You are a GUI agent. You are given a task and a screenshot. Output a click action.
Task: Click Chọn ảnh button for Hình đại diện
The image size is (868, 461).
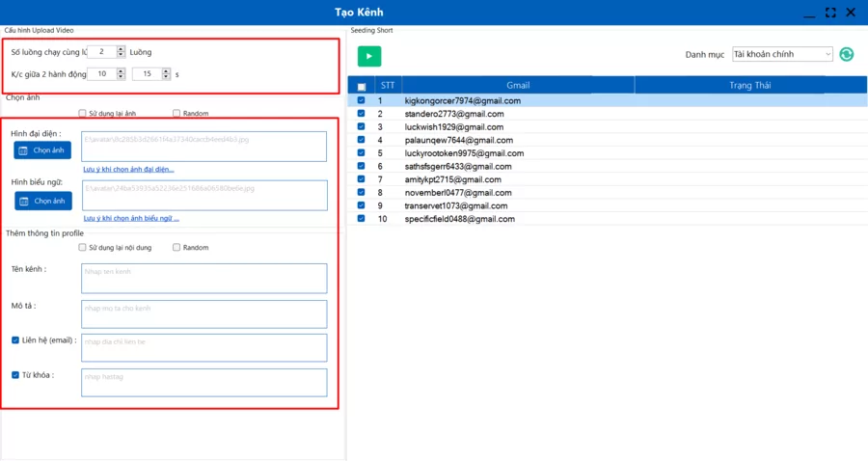[42, 150]
